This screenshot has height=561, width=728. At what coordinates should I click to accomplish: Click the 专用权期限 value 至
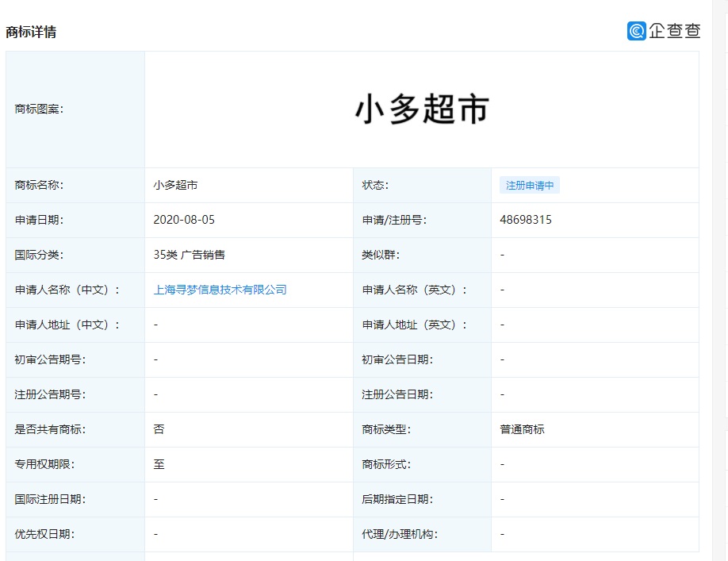point(159,464)
